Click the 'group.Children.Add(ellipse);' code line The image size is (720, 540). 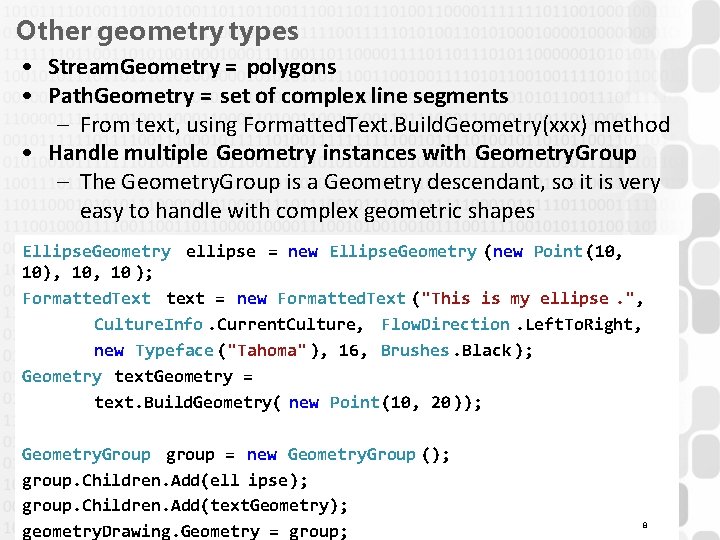[165, 481]
